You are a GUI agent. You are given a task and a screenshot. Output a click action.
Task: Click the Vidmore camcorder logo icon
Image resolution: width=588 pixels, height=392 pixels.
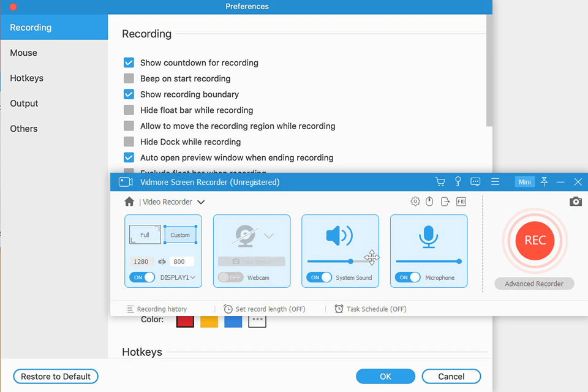coord(126,182)
